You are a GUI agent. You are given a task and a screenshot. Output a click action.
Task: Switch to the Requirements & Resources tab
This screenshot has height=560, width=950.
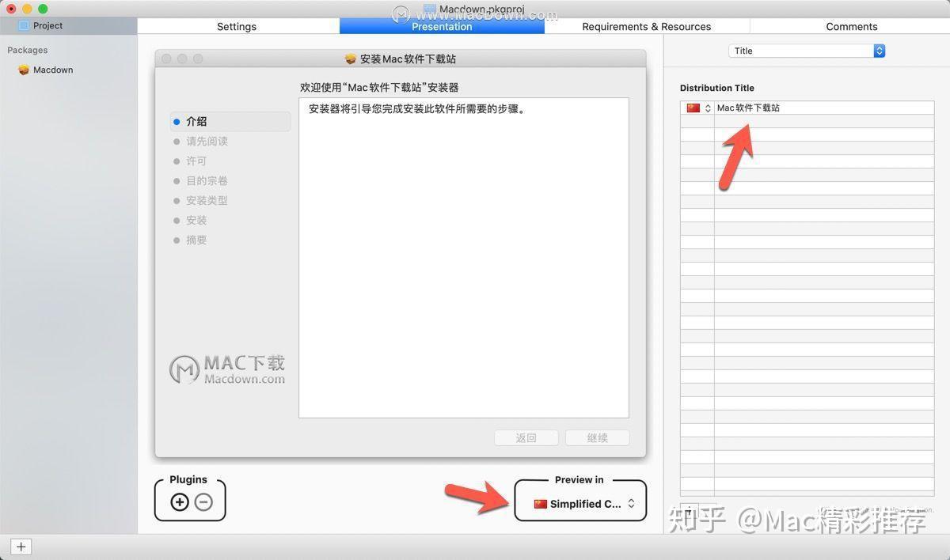coord(646,26)
